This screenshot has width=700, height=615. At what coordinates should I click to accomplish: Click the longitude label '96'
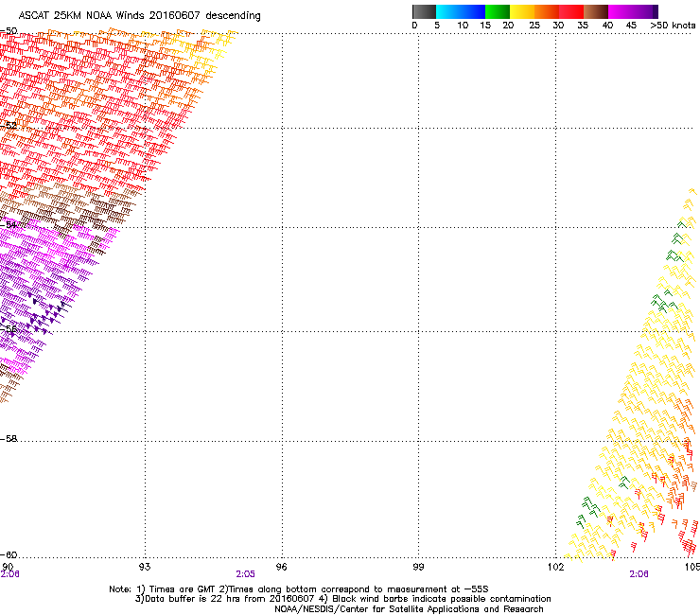281,567
